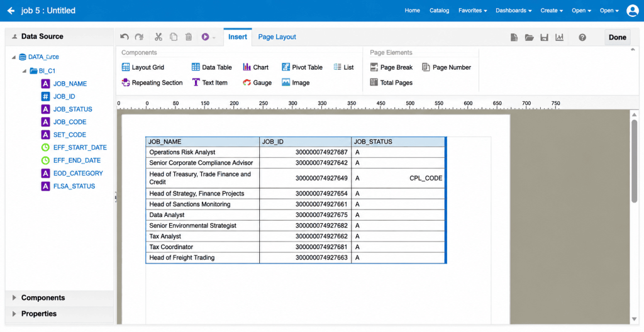Go to Home in top navigation

tap(413, 11)
